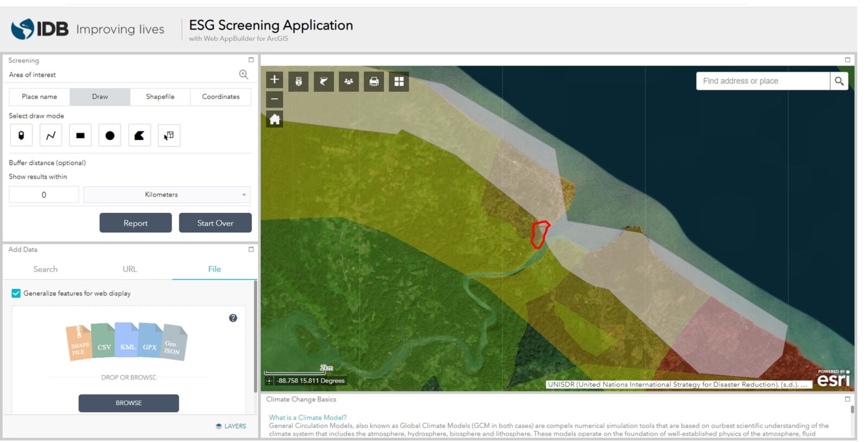Viewport: 868px width, 442px height.
Task: Collapse the Add Data panel
Action: coord(251,249)
